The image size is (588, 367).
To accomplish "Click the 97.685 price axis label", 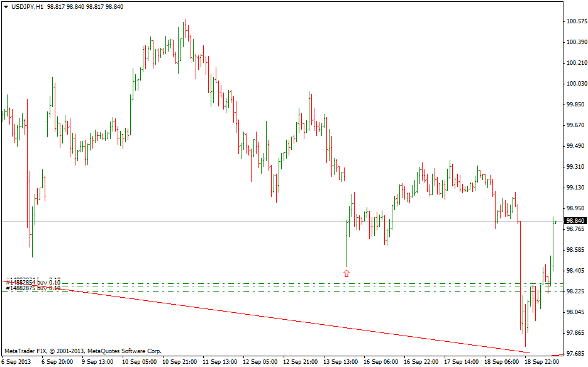I will [575, 353].
